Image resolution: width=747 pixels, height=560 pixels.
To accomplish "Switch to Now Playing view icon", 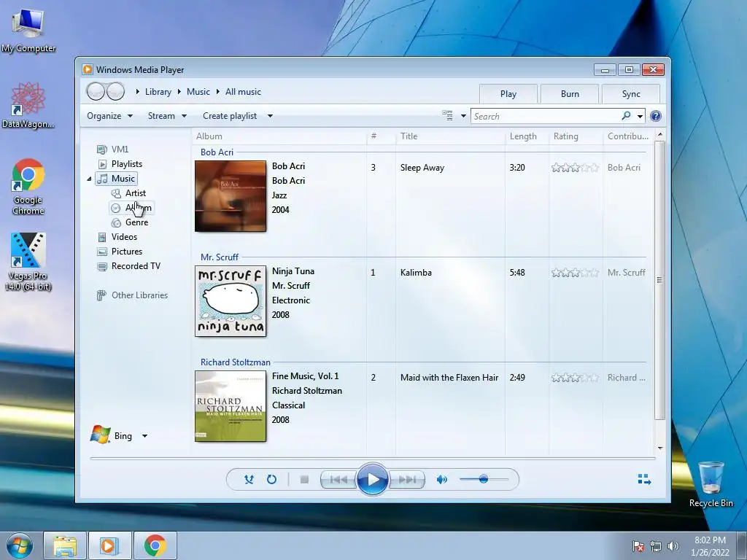I will 644,480.
